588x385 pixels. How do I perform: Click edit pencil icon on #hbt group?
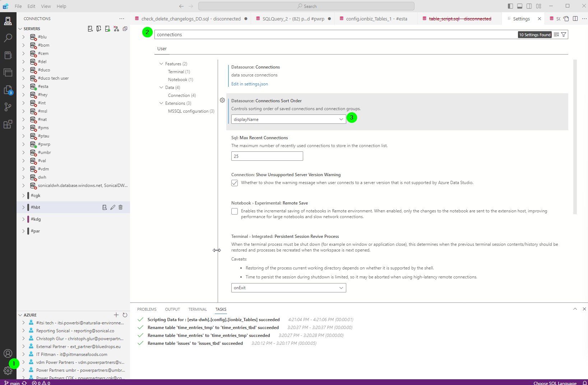click(113, 207)
